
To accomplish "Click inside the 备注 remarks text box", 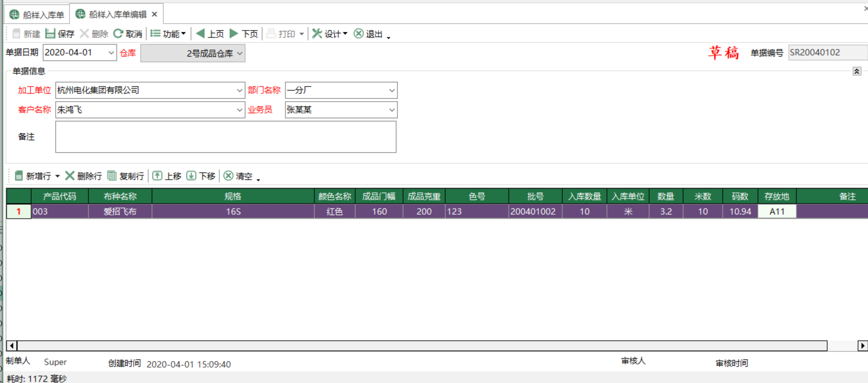I will click(226, 137).
